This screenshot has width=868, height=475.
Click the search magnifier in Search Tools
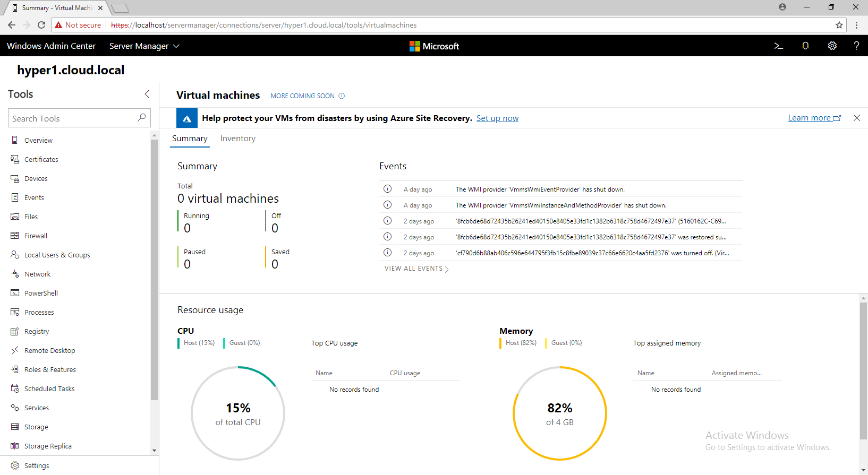[x=142, y=118]
